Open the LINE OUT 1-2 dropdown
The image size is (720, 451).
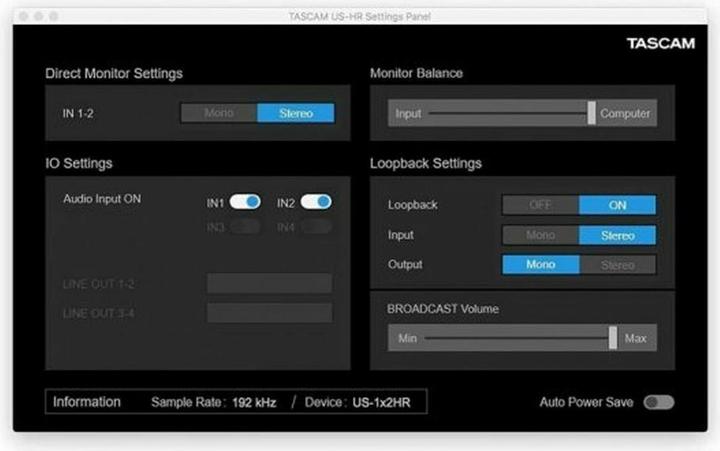coord(269,284)
